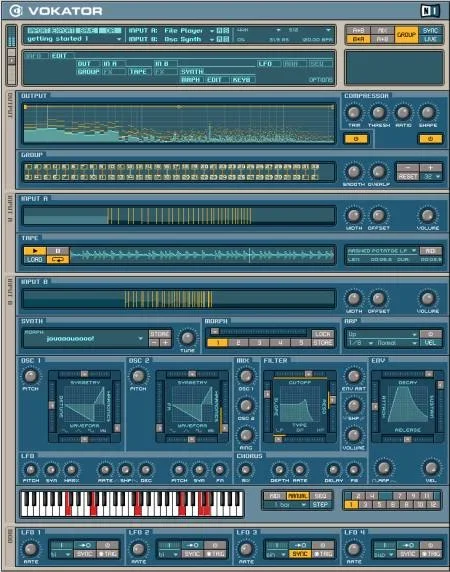Select morph slot 3

point(259,343)
